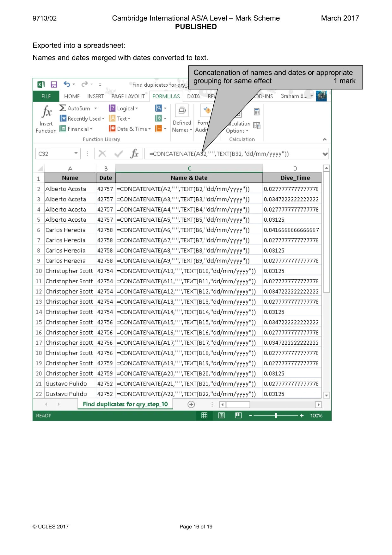This screenshot has height=555, width=392.
Task: Click the Excel application icon
Action: click(x=41, y=84)
